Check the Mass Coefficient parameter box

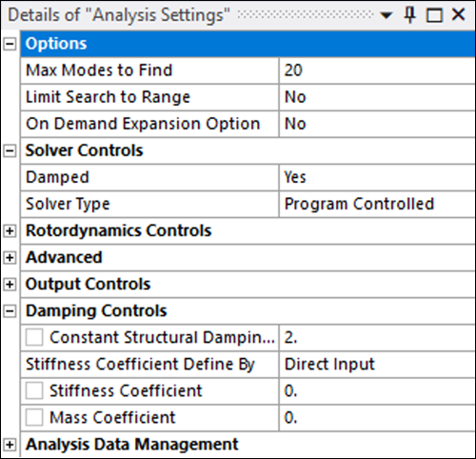coord(34,417)
